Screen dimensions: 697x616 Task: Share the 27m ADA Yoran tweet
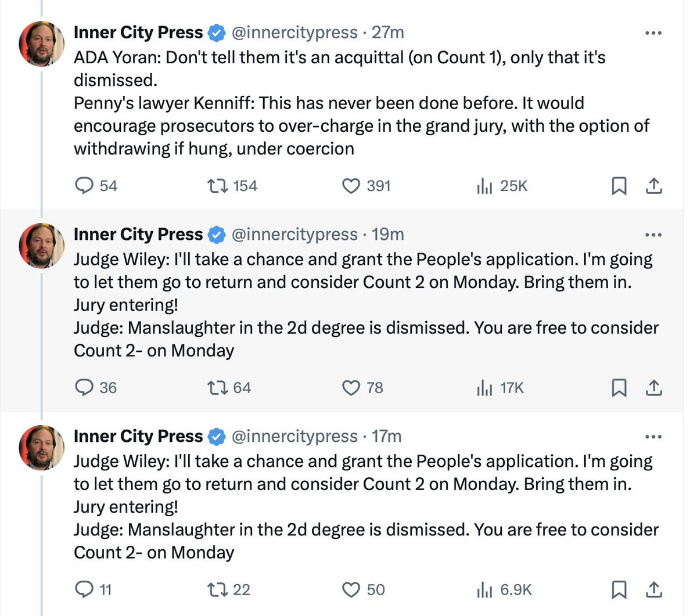pyautogui.click(x=653, y=186)
